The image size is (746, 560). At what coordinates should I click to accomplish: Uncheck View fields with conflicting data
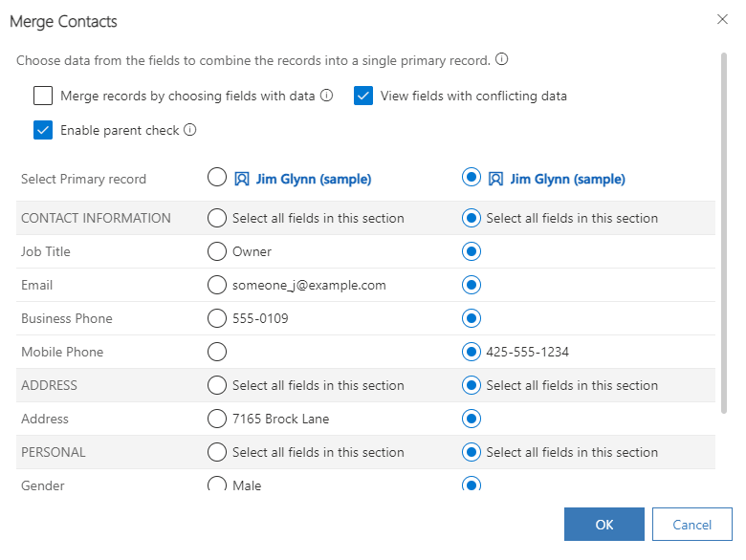pyautogui.click(x=363, y=96)
